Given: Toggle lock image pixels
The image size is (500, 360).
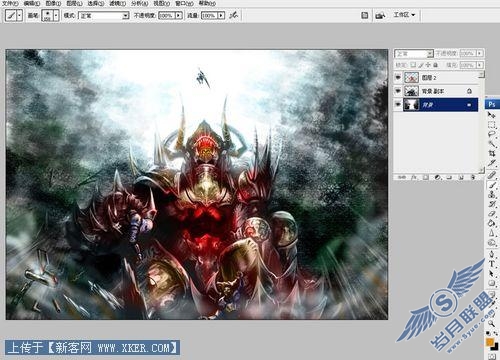Looking at the screenshot, I should (x=421, y=65).
